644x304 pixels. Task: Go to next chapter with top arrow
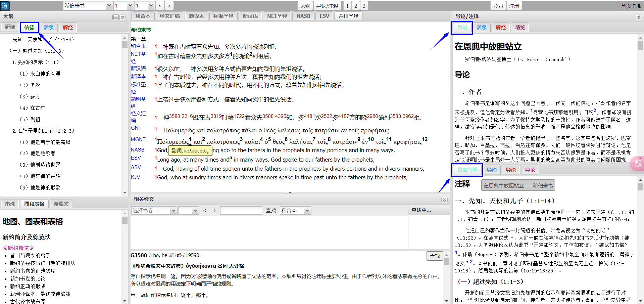pyautogui.click(x=169, y=6)
